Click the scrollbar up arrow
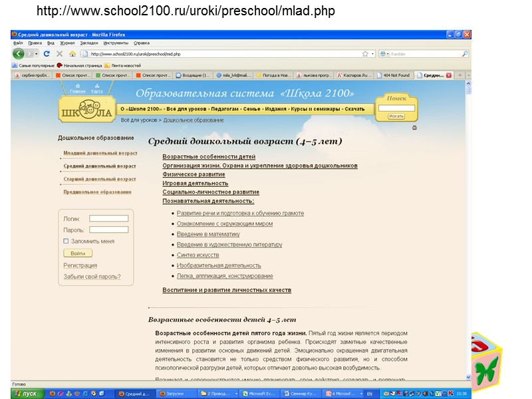532x399 pixels. (468, 84)
